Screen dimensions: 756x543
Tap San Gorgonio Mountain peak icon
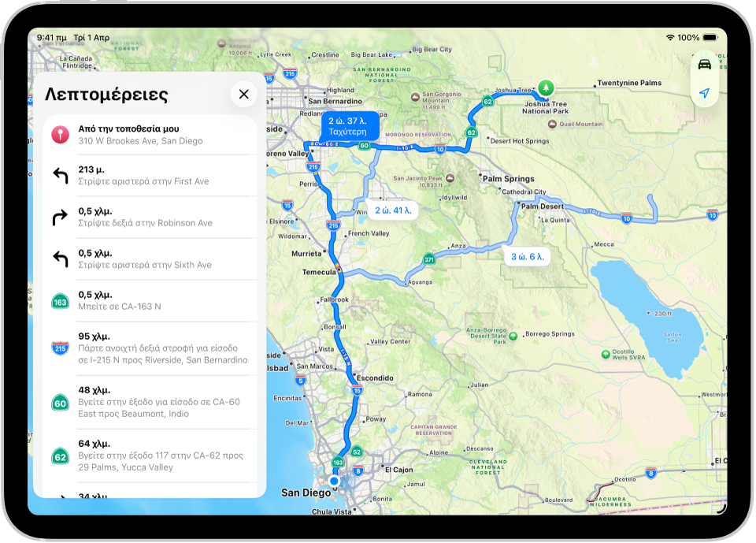pos(415,98)
